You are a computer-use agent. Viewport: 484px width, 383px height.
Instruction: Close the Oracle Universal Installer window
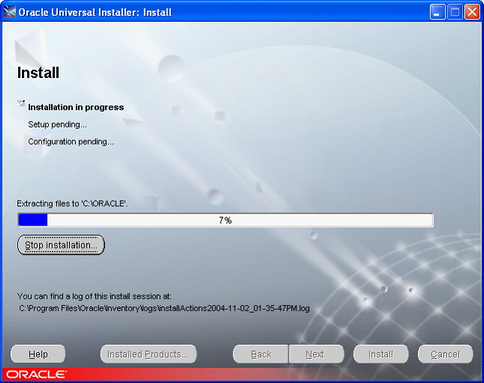[472, 12]
